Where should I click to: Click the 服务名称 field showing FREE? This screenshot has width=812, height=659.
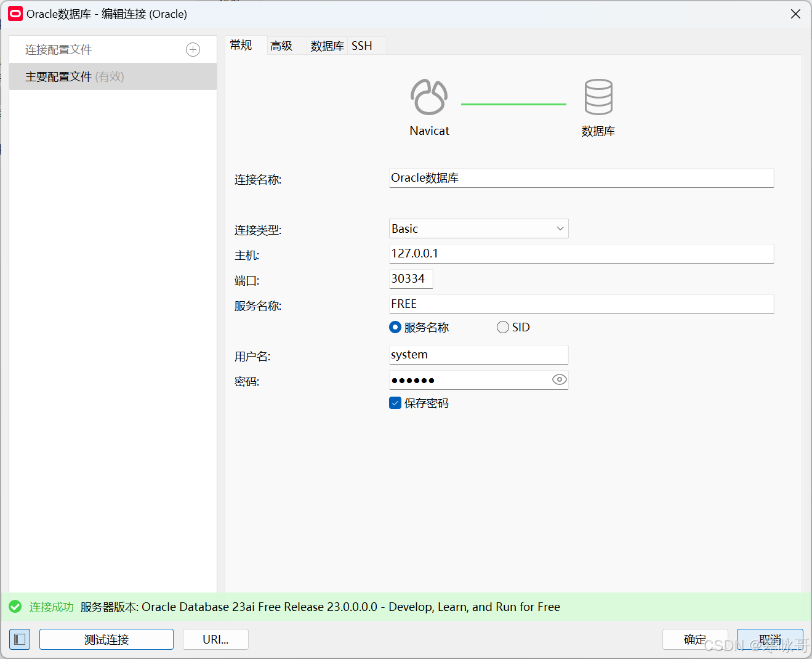click(581, 304)
